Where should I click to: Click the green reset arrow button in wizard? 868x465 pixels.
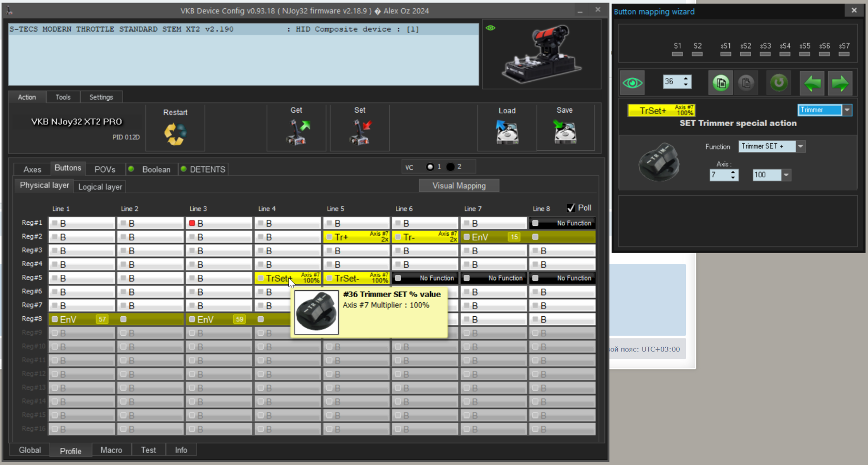point(779,83)
